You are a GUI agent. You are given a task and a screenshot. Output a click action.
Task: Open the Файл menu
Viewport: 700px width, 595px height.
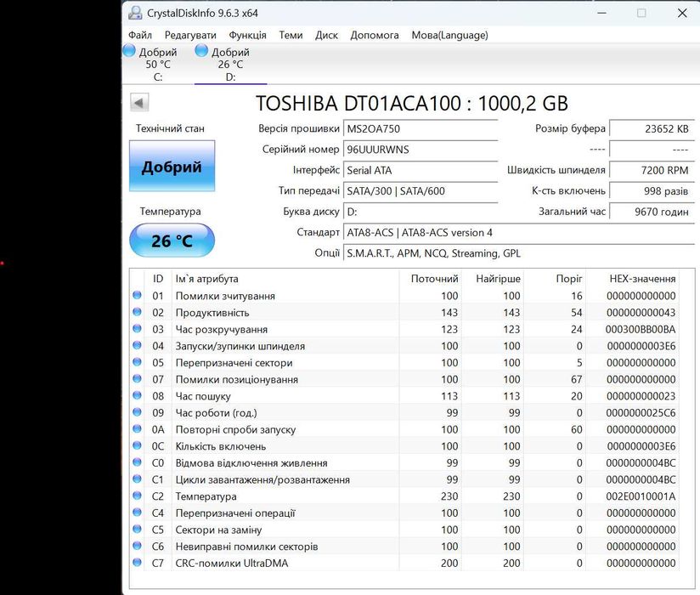point(140,35)
